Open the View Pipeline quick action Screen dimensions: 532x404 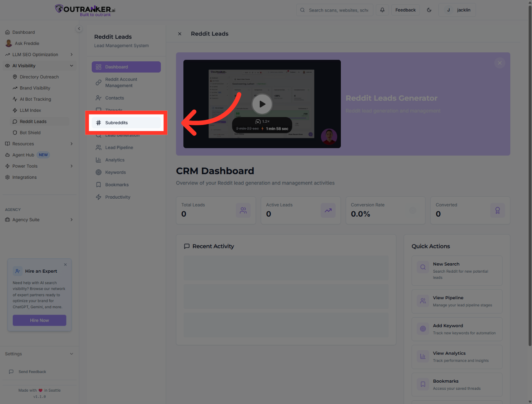click(x=457, y=302)
